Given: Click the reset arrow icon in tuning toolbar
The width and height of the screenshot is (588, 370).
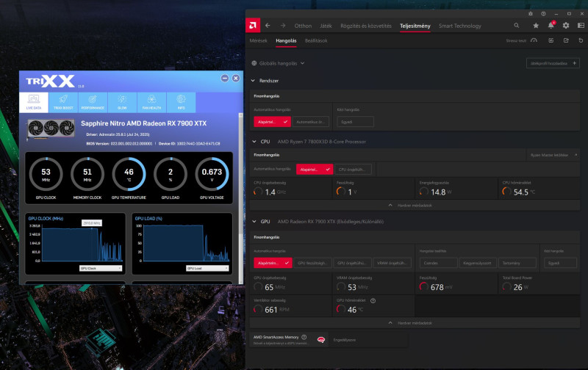Looking at the screenshot, I should tap(581, 40).
